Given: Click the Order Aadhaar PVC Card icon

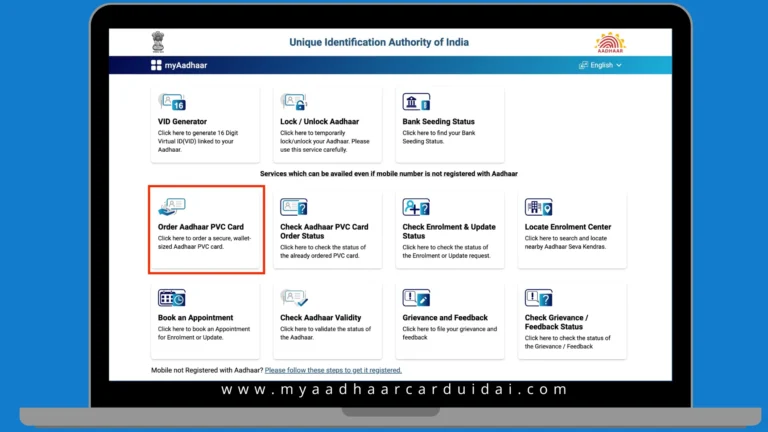Looking at the screenshot, I should [171, 207].
